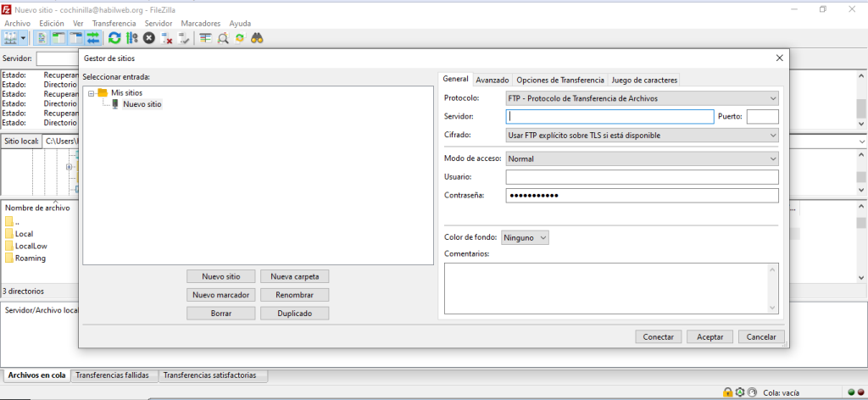The width and height of the screenshot is (868, 400).
Task: Click the black cancel operation icon
Action: pos(149,38)
